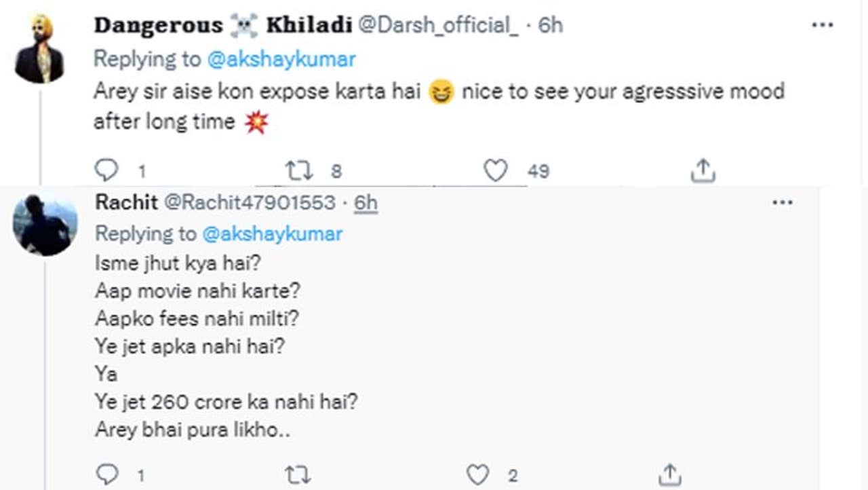Open more options on Rachit's tweet
The width and height of the screenshot is (868, 490).
pyautogui.click(x=782, y=202)
